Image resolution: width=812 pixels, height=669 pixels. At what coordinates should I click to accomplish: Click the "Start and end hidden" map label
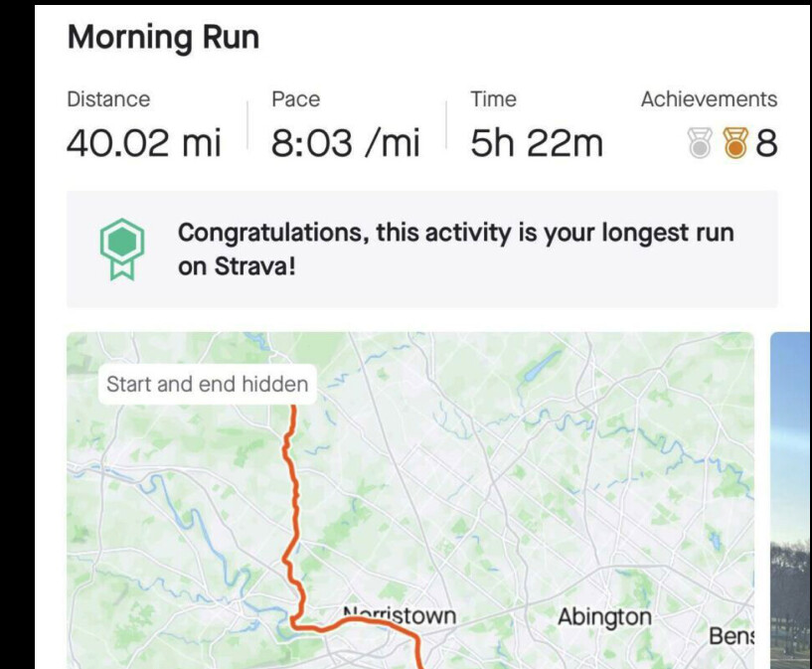point(207,384)
